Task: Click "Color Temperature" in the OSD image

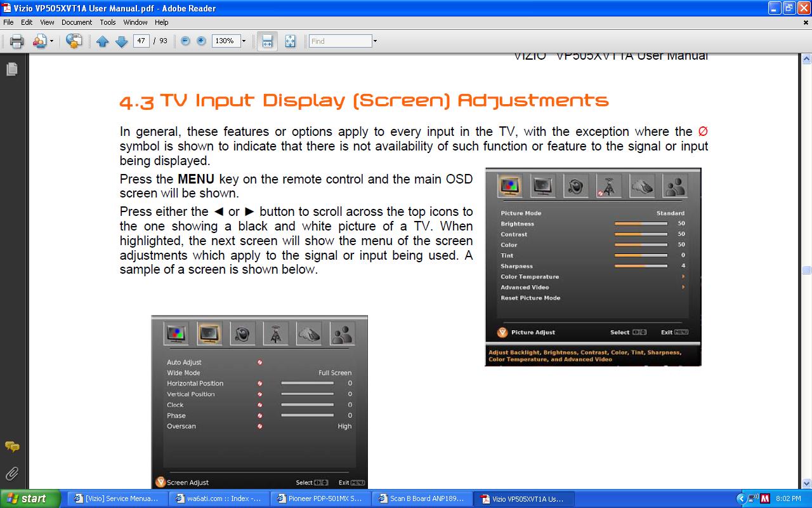Action: pyautogui.click(x=530, y=277)
